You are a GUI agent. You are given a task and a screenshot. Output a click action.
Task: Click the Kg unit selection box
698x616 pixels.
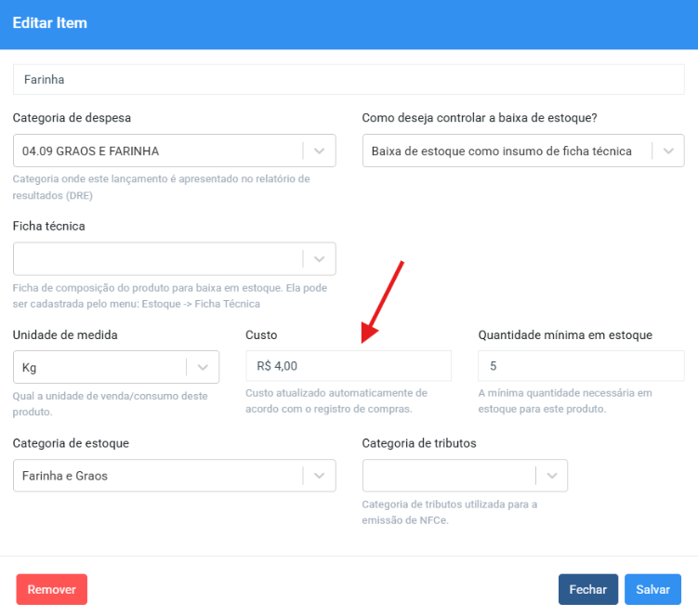[99, 367]
